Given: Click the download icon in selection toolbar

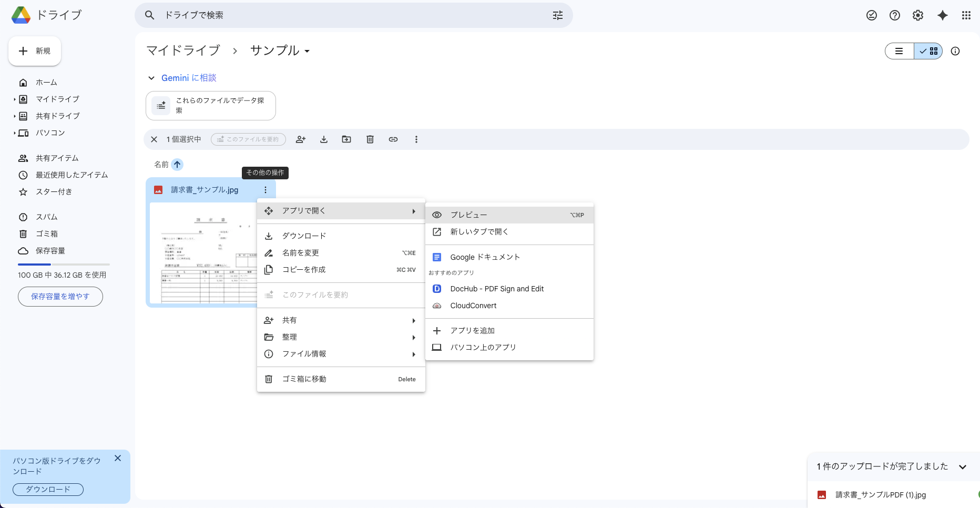Looking at the screenshot, I should (324, 139).
